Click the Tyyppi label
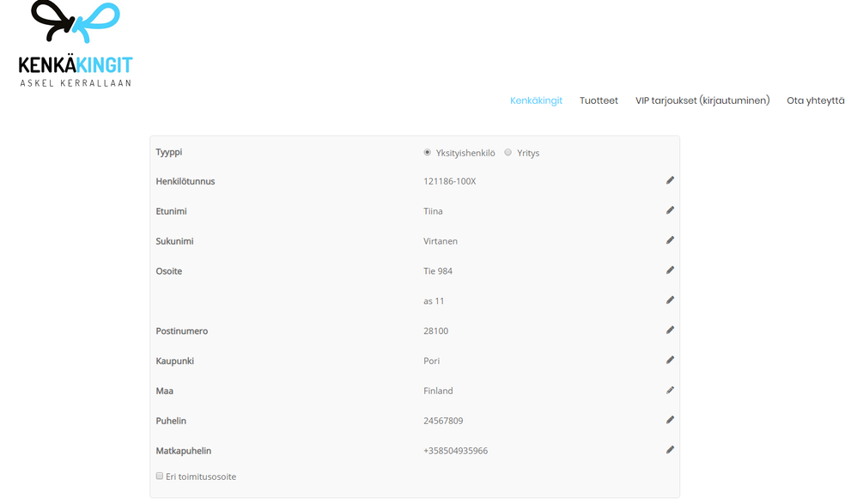The height and width of the screenshot is (504, 857). click(169, 153)
